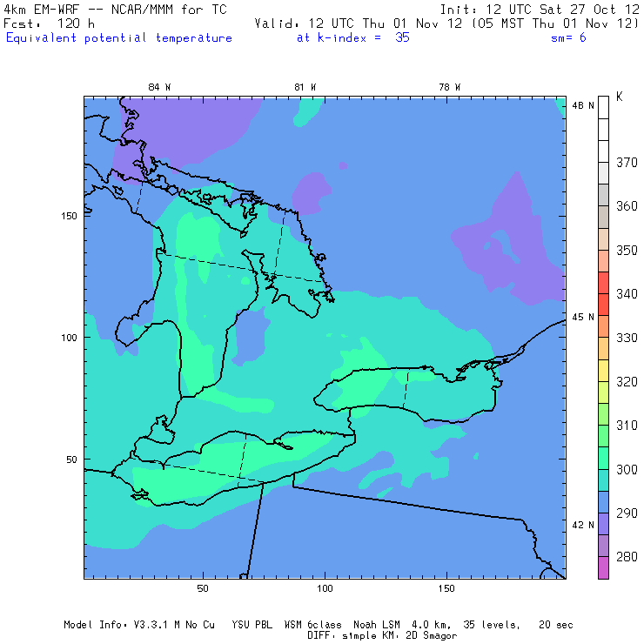Click the y-axis grid label '150'
This screenshot has width=644, height=644.
click(69, 216)
